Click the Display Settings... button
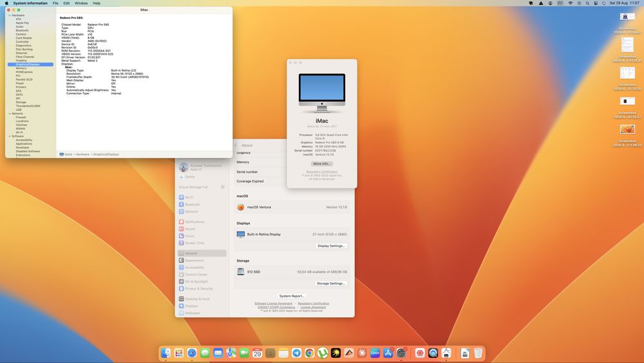Screen dimensions: 644x363 click(332, 246)
